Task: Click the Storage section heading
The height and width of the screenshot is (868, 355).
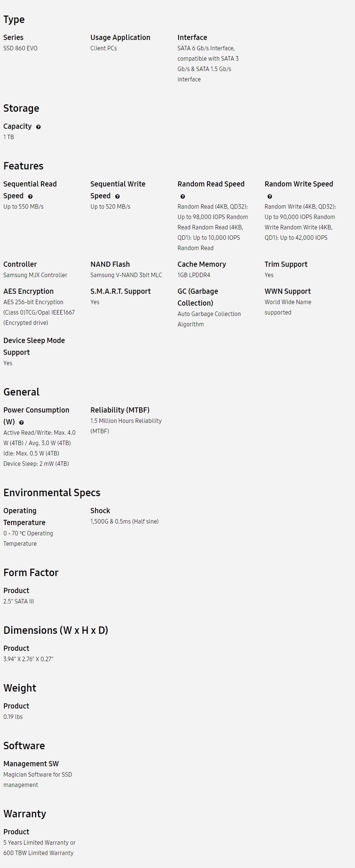Action: click(x=21, y=108)
